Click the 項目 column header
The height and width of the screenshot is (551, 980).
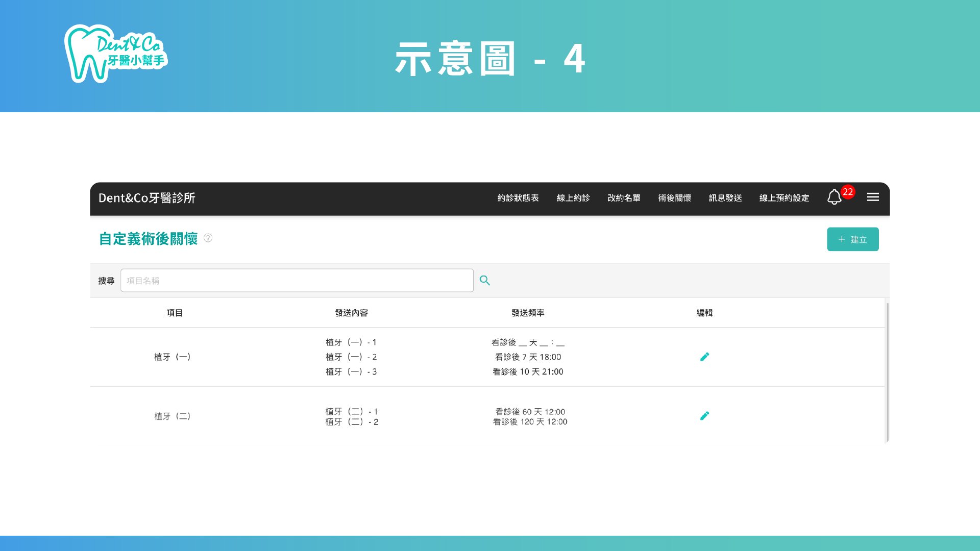(175, 313)
